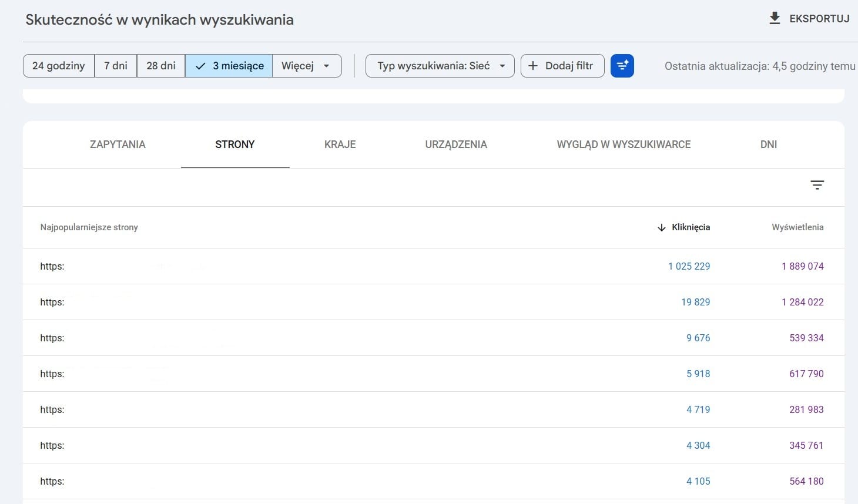Click the clicks value 1 025 229
The height and width of the screenshot is (504, 858).
coord(689,266)
